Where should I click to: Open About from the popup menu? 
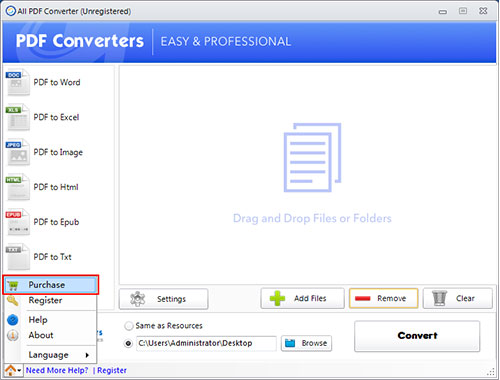(x=51, y=335)
